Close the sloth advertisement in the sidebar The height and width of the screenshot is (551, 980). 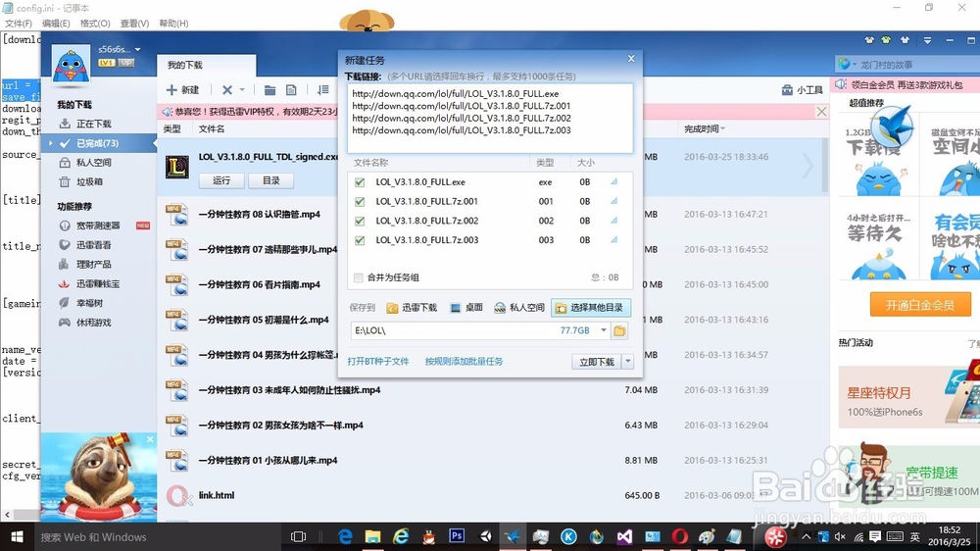[x=150, y=439]
